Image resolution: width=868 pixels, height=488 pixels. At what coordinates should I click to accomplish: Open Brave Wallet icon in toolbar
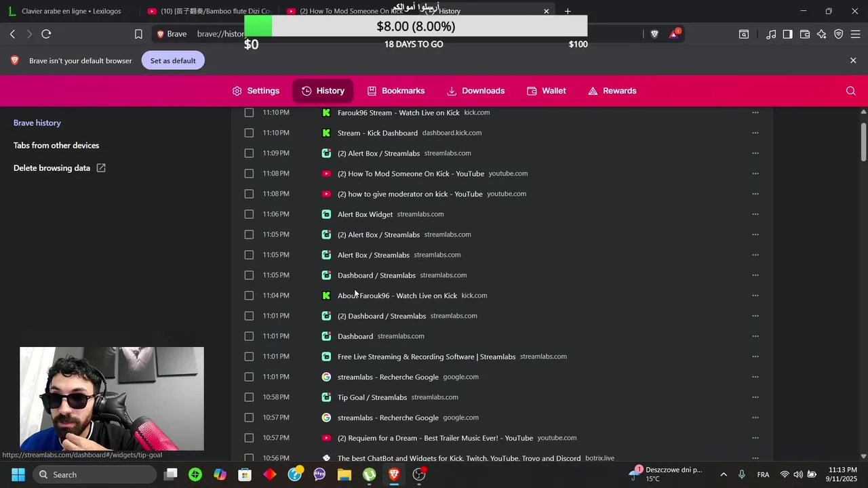pos(805,34)
